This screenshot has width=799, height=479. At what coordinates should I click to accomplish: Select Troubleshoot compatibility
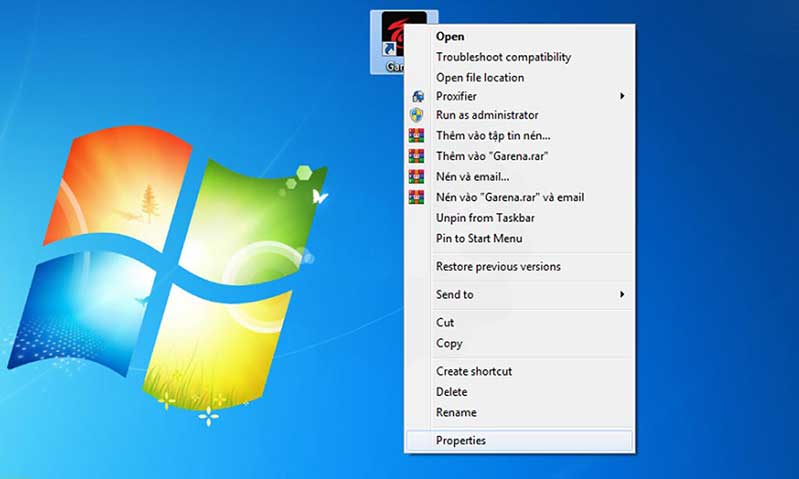pos(503,57)
